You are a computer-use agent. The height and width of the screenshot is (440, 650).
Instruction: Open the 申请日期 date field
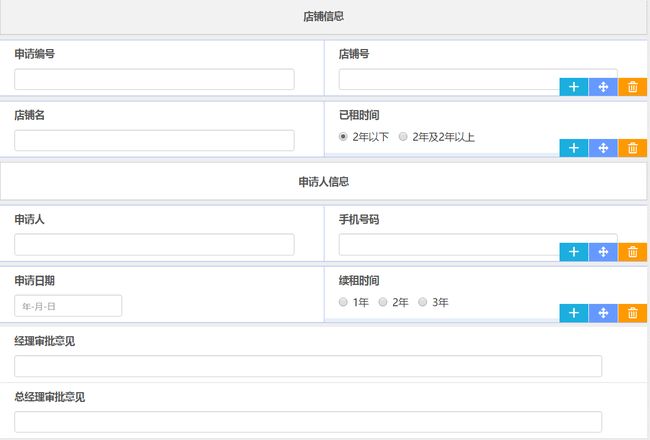(x=68, y=306)
